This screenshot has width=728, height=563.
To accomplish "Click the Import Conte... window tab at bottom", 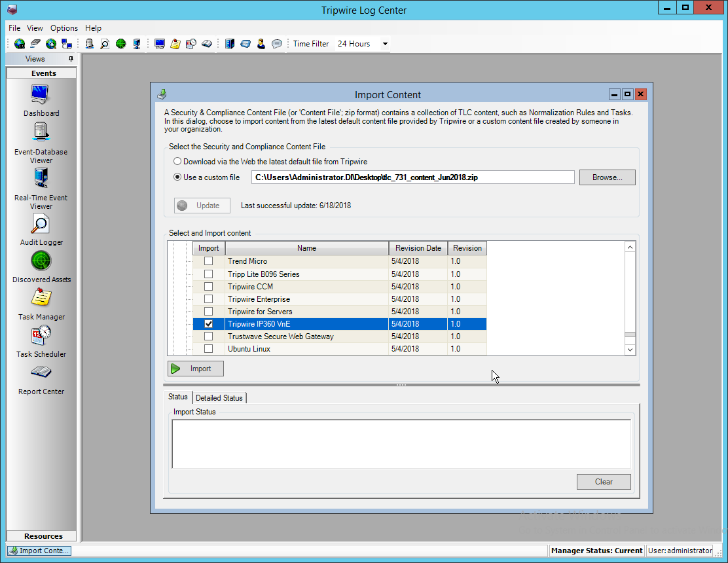I will click(x=39, y=551).
